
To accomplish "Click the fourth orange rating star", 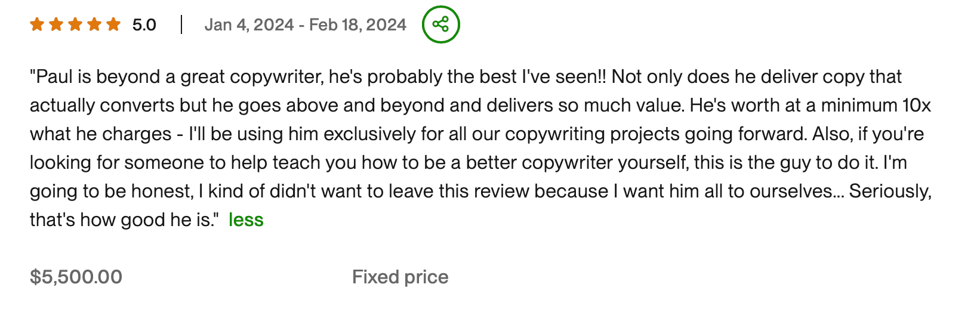I will click(x=94, y=24).
